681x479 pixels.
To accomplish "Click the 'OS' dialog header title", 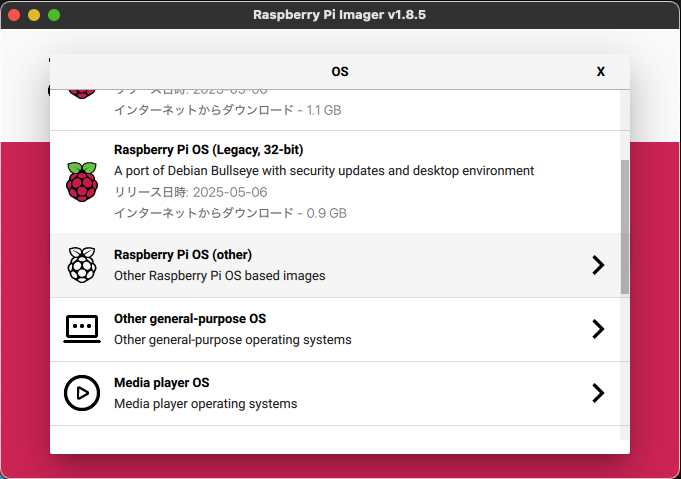I will tap(340, 72).
